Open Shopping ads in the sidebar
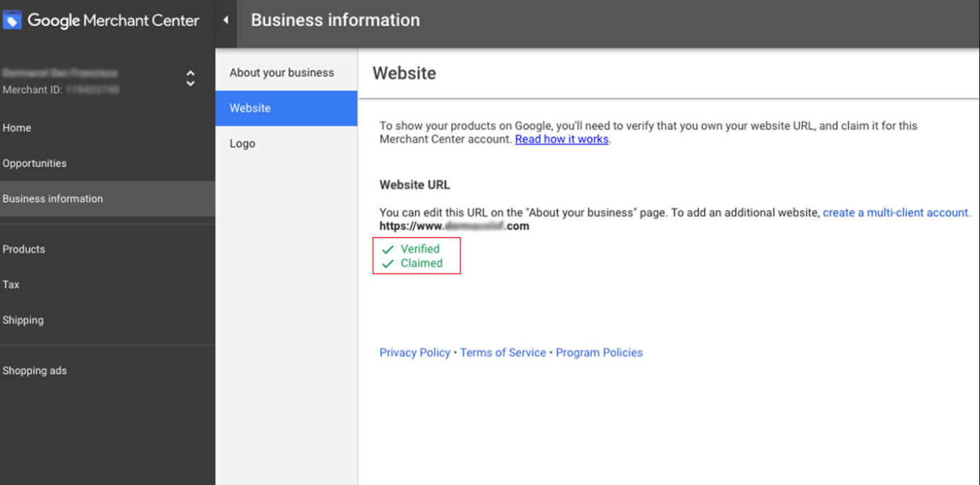This screenshot has height=485, width=980. [x=34, y=371]
